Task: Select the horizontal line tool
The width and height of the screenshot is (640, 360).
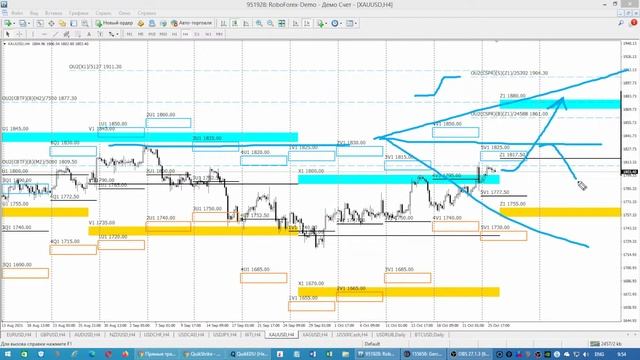Action: [x=44, y=34]
